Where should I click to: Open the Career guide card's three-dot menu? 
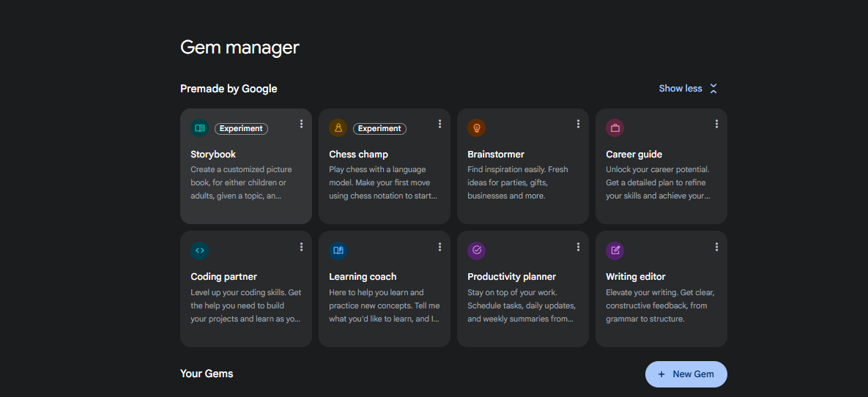(716, 124)
